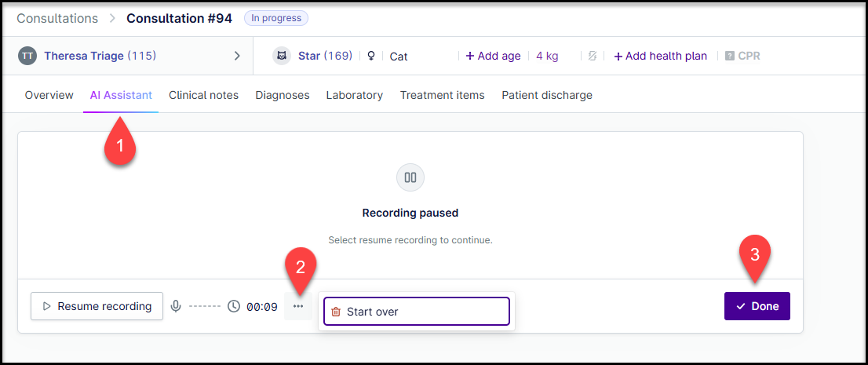Click the Select resume recording to continue text

[410, 240]
